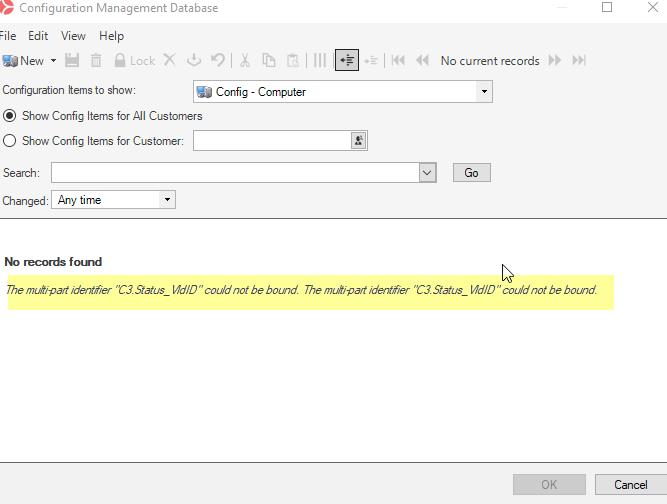Screen dimensions: 667x504
Task: Click the customer picker icon beside field
Action: click(358, 141)
